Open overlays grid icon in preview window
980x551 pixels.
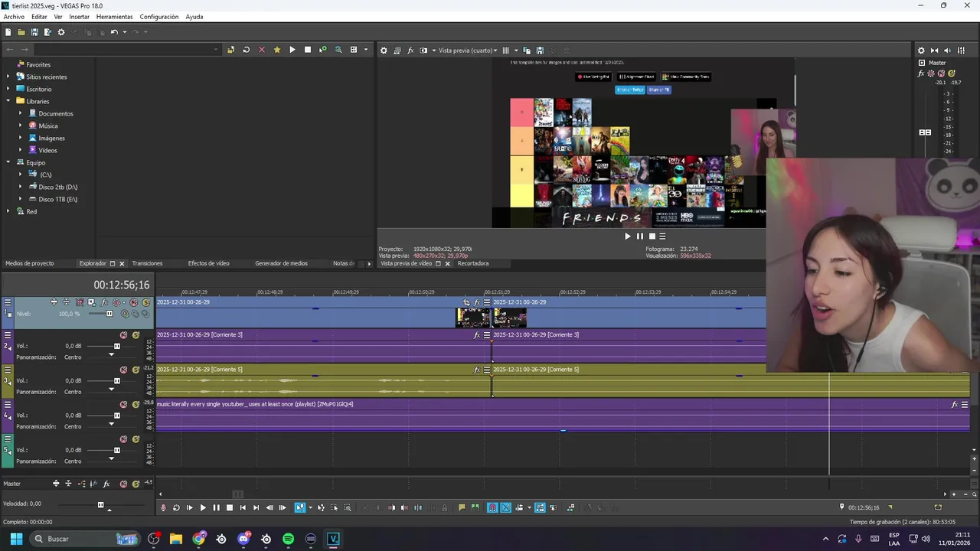505,51
